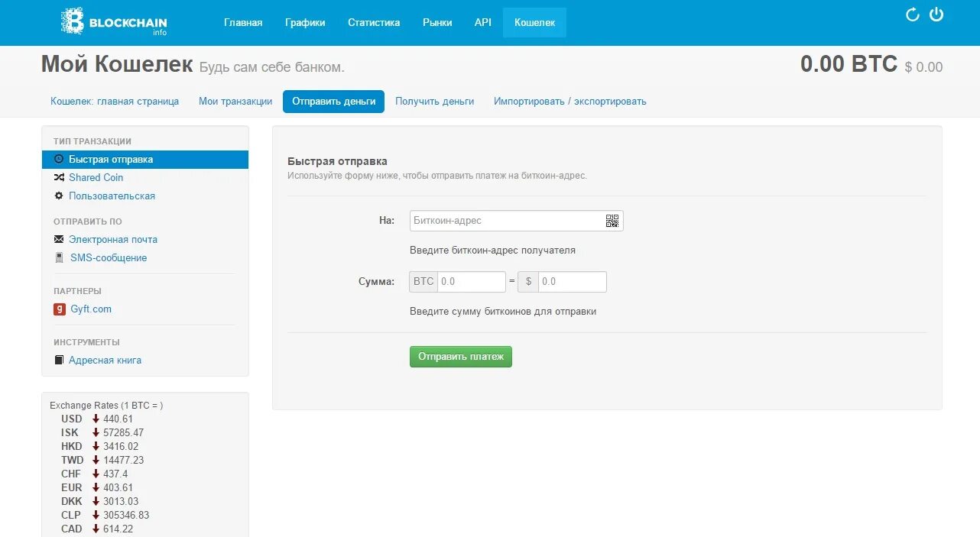Click the book icon for Адресная книга
Viewport: 980px width, 537px height.
pyautogui.click(x=59, y=360)
